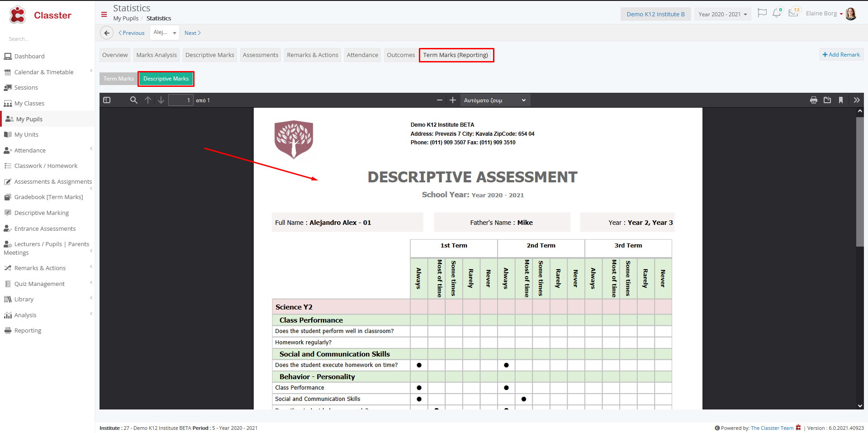868x433 pixels.
Task: Select the Term Marks sub-tab
Action: click(119, 79)
